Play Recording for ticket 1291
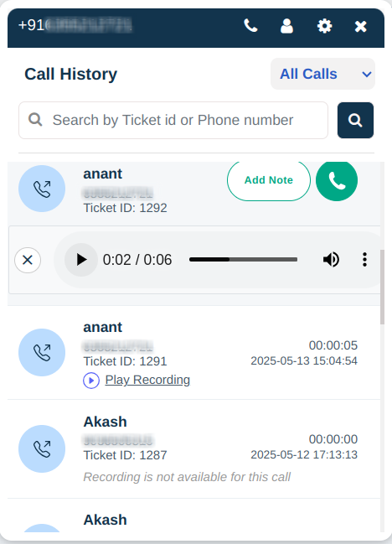 (147, 380)
